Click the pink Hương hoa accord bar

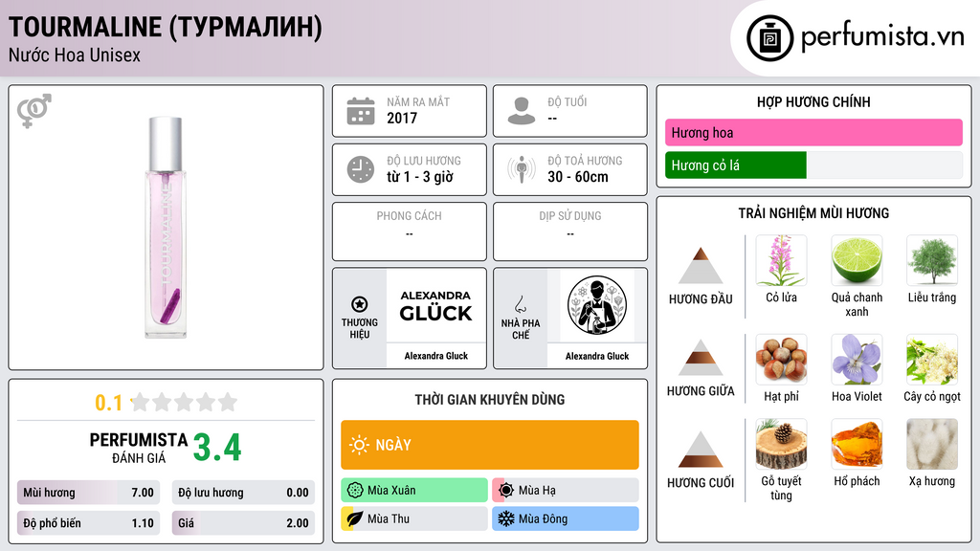pyautogui.click(x=813, y=132)
